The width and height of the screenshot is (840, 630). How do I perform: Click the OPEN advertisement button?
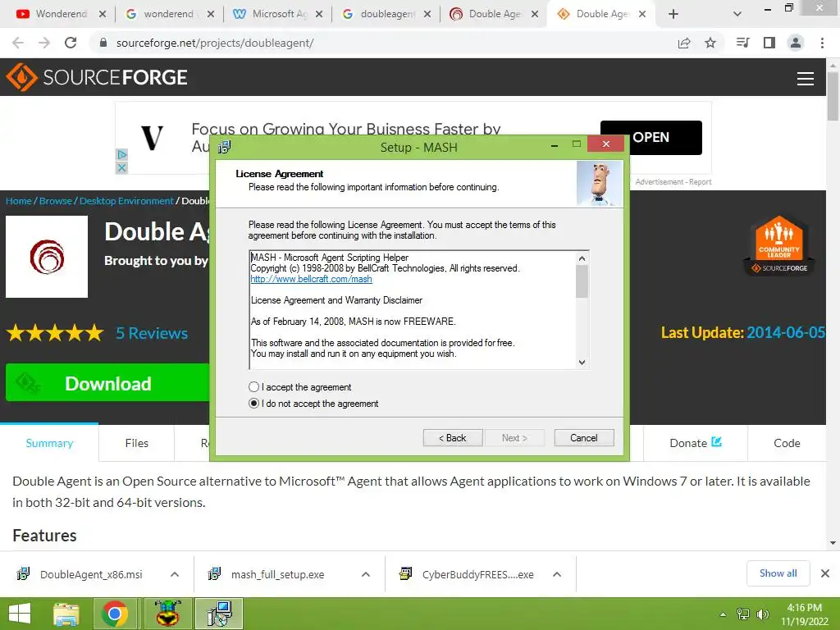pyautogui.click(x=651, y=138)
